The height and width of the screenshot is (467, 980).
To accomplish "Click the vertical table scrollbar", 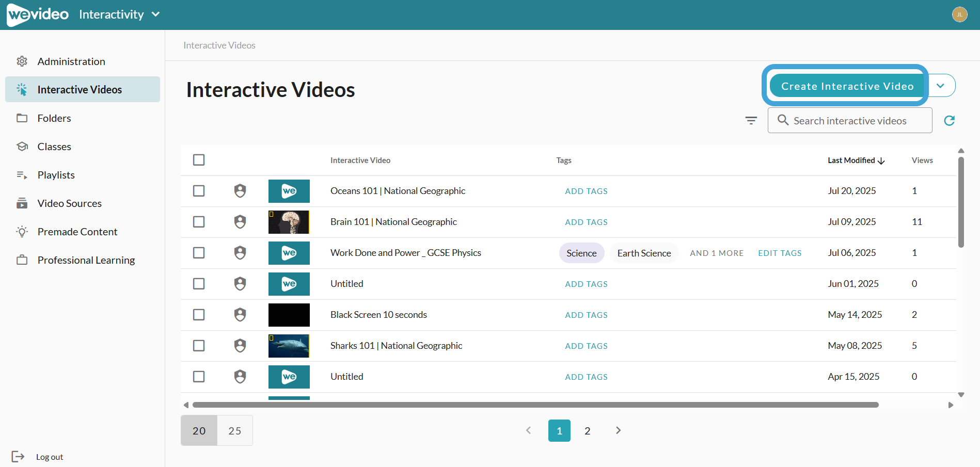I will click(961, 202).
